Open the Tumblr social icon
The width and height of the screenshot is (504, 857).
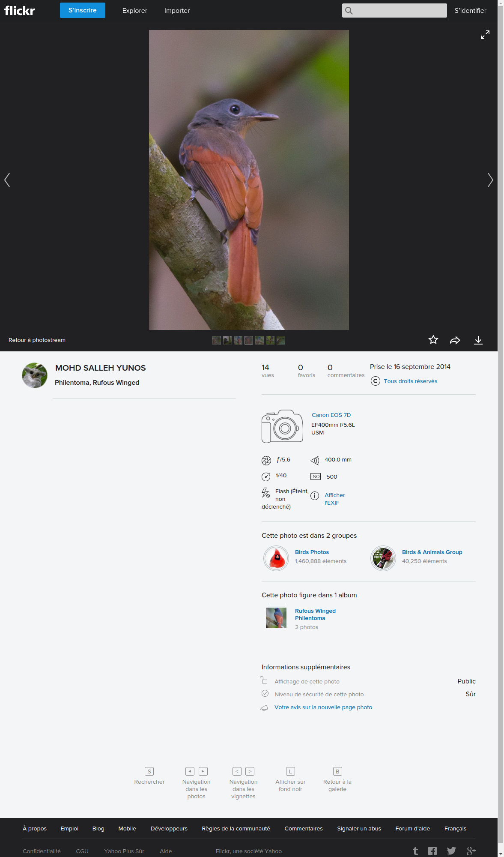click(415, 851)
